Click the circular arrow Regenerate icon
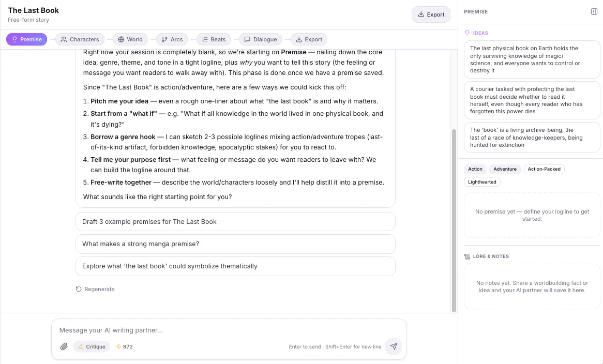This screenshot has height=364, width=603. (79, 289)
